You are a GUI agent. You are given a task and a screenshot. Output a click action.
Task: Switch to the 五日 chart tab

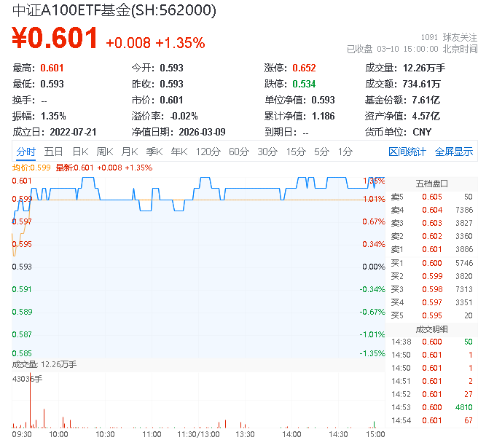click(x=53, y=152)
